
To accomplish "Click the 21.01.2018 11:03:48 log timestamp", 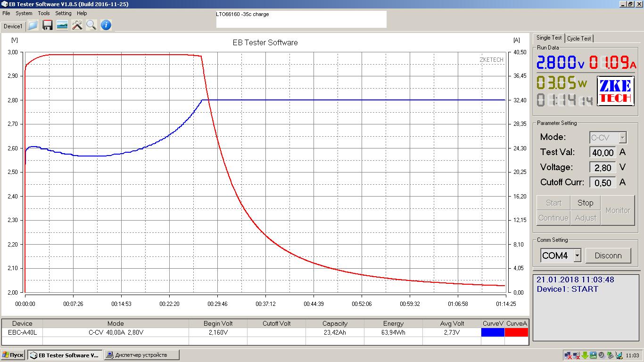I will 575,280.
